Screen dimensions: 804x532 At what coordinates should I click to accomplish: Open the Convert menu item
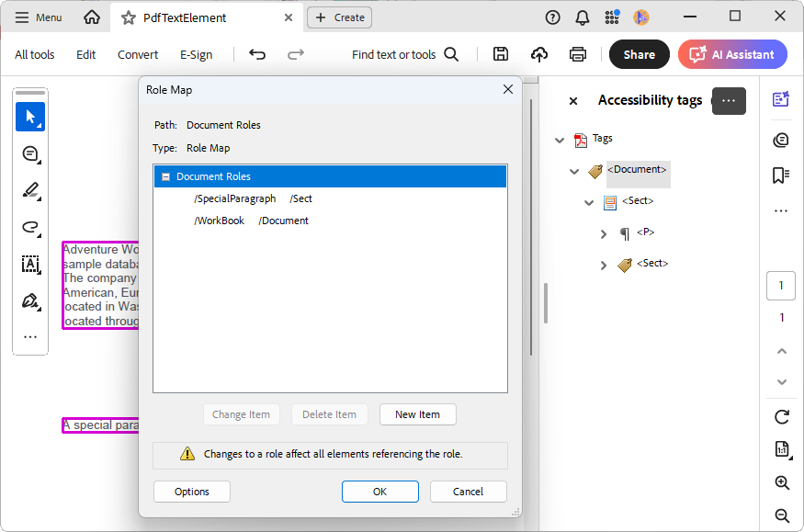(x=138, y=54)
